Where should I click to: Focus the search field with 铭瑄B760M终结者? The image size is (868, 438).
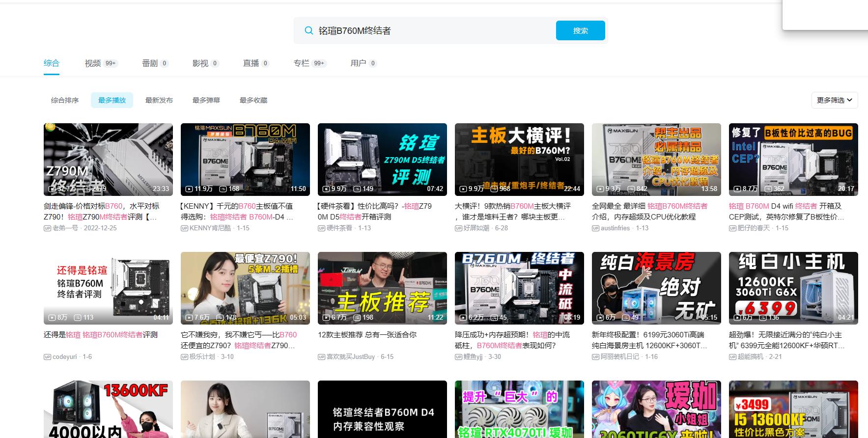pos(435,30)
